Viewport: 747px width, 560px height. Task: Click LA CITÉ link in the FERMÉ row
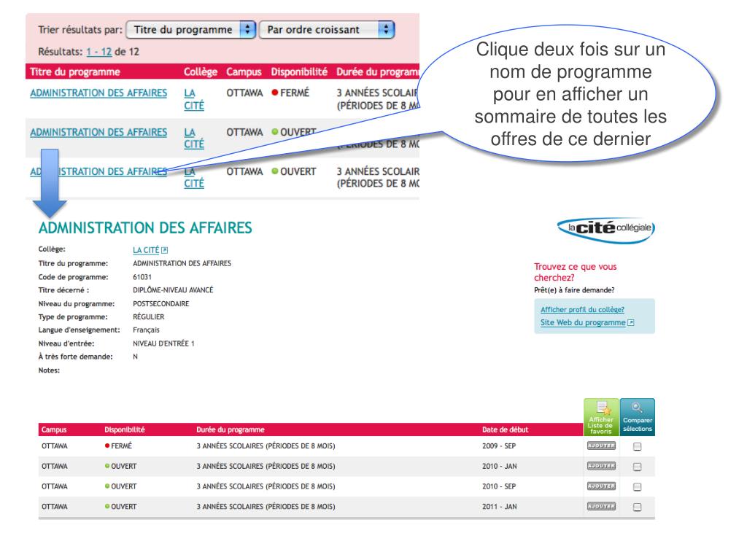pyautogui.click(x=194, y=99)
